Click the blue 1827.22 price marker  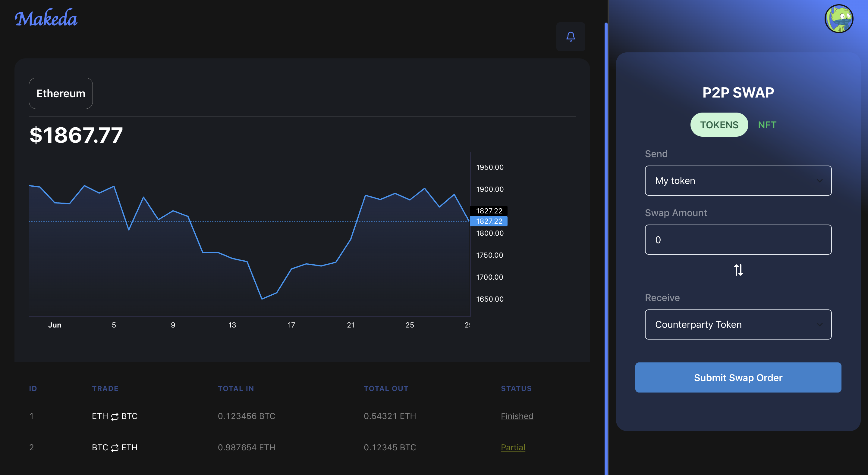[x=489, y=221]
